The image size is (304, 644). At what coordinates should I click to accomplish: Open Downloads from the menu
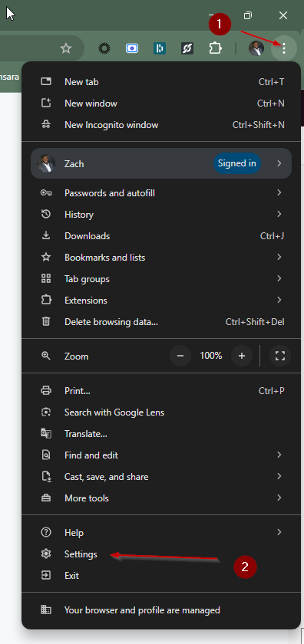pos(161,236)
